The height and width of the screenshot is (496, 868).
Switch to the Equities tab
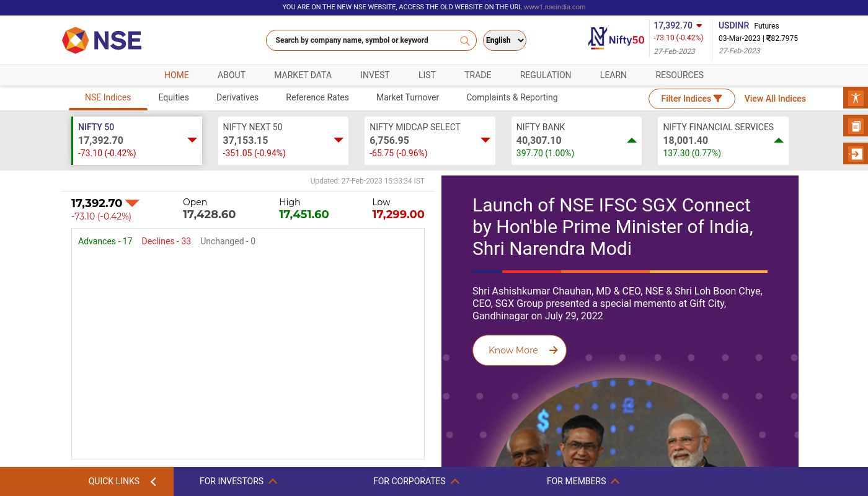point(174,97)
